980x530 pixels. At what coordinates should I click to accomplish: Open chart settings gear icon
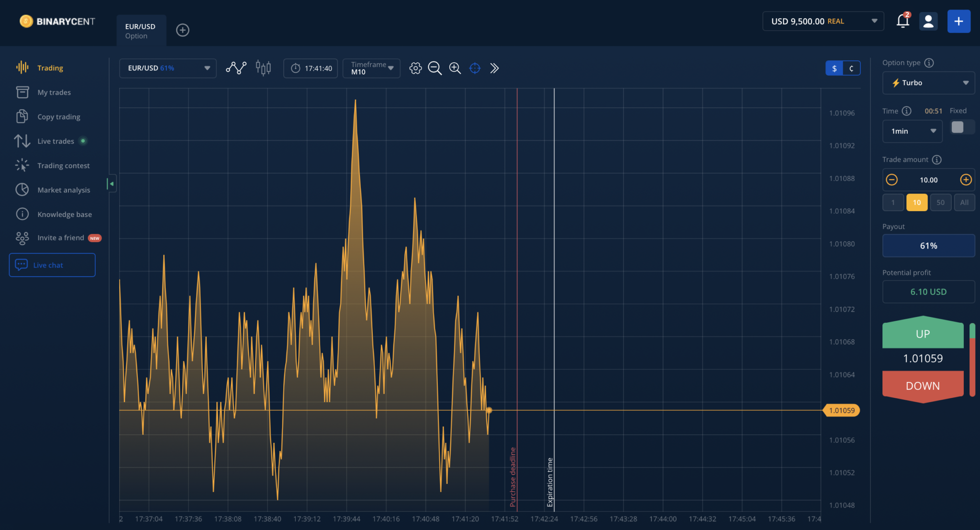[x=415, y=68]
